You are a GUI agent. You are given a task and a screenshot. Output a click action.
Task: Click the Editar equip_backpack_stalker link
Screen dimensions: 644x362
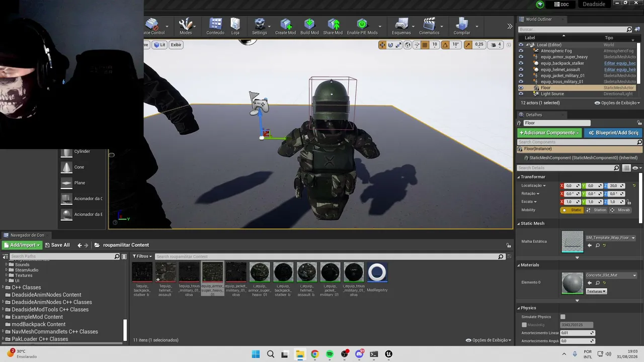pyautogui.click(x=620, y=63)
